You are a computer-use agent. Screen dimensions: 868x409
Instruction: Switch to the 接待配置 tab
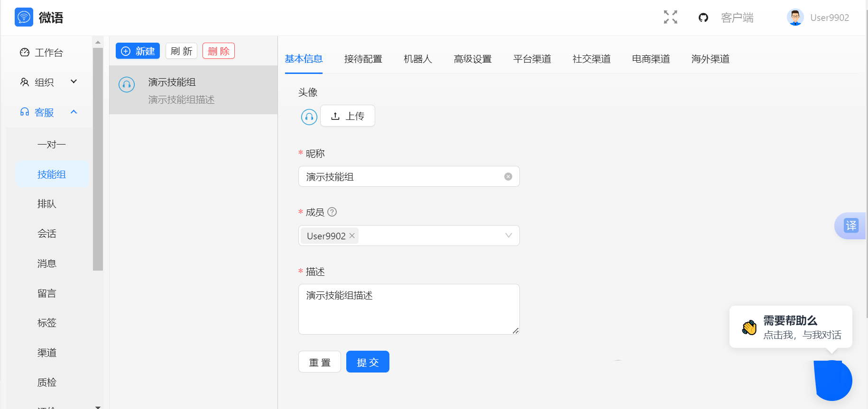coord(363,59)
